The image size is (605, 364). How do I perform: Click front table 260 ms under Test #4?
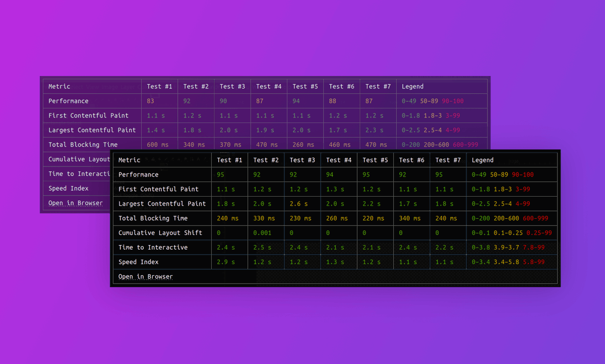337,218
